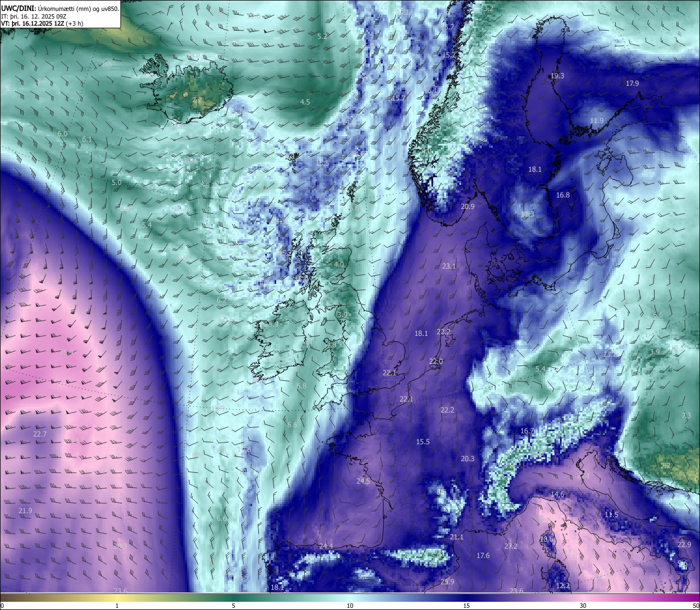This screenshot has height=610, width=700.
Task: Click the 5 tick label on the colour scale
Action: tap(234, 606)
